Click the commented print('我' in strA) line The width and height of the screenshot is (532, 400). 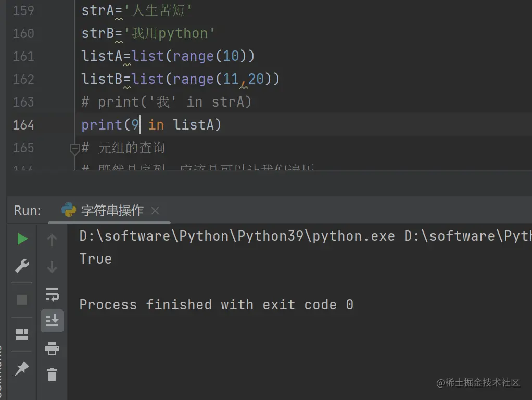166,102
